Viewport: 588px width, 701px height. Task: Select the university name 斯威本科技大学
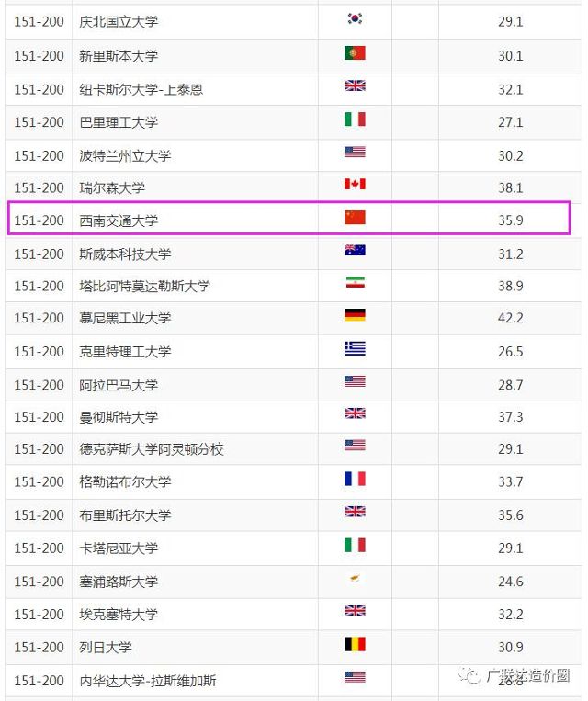(x=125, y=254)
